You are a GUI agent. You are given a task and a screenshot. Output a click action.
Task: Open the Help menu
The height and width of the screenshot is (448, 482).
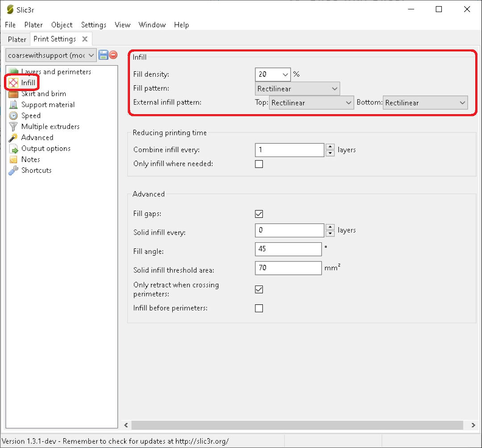pyautogui.click(x=181, y=25)
